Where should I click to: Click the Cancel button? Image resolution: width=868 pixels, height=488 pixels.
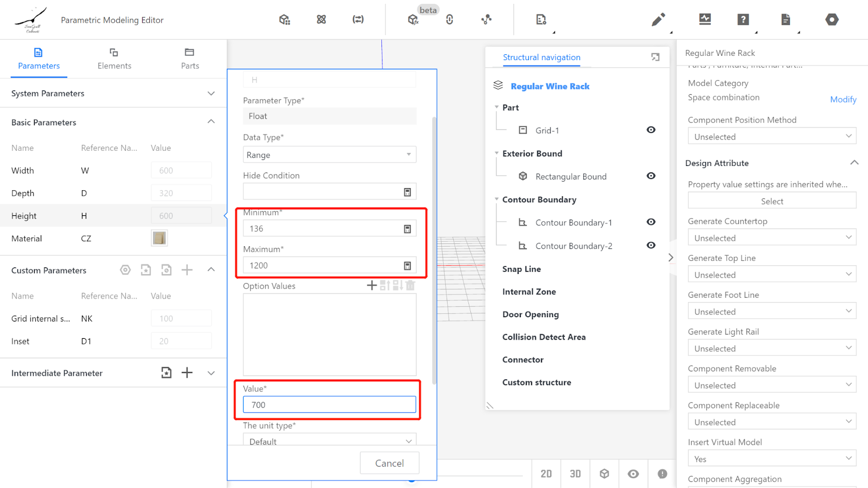click(390, 463)
